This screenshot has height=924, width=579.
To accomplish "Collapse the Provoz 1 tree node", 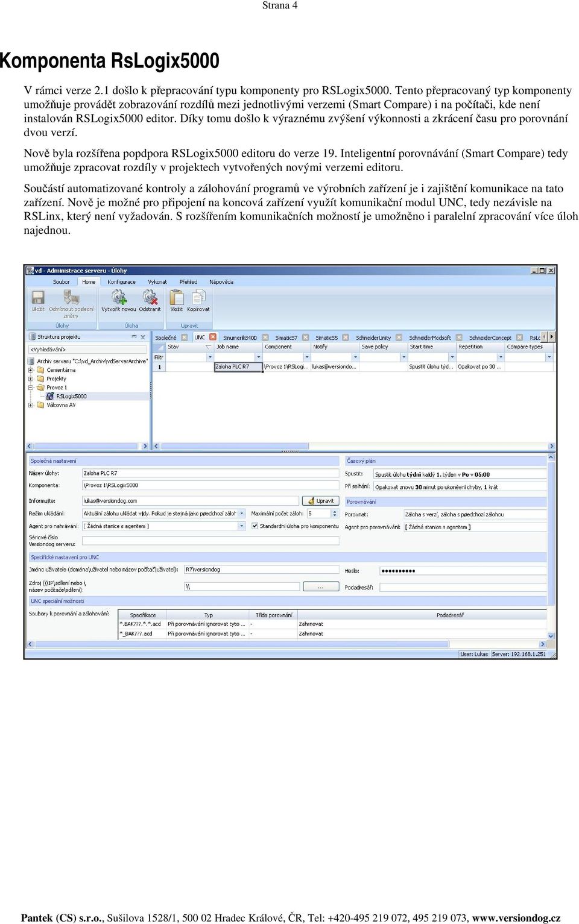I will coord(30,388).
